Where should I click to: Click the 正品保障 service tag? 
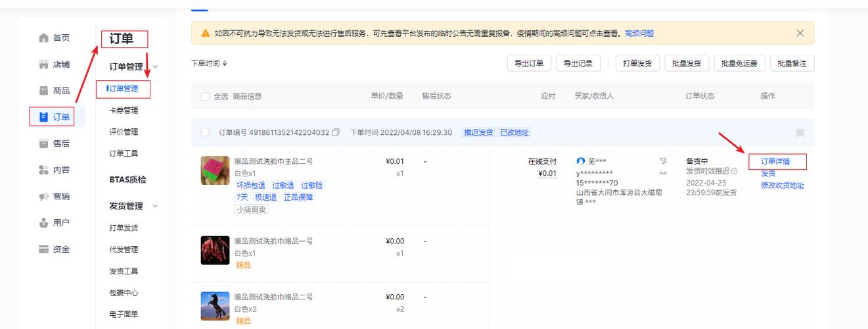[x=298, y=197]
